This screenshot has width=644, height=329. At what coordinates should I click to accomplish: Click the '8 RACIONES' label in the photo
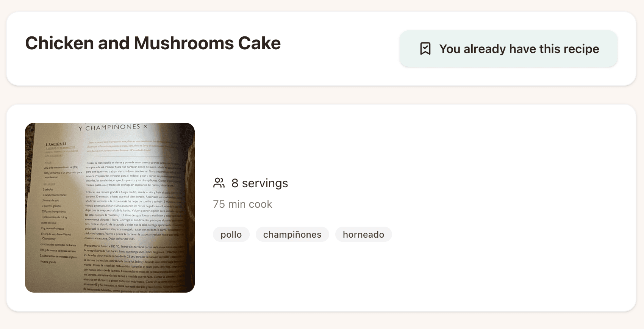[56, 144]
